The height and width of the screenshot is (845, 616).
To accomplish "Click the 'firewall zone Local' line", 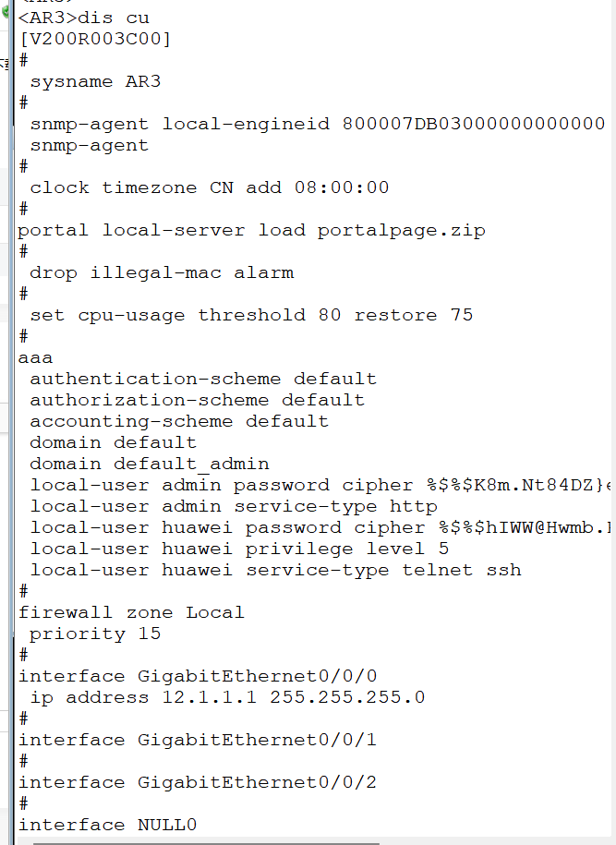I will pos(131,612).
